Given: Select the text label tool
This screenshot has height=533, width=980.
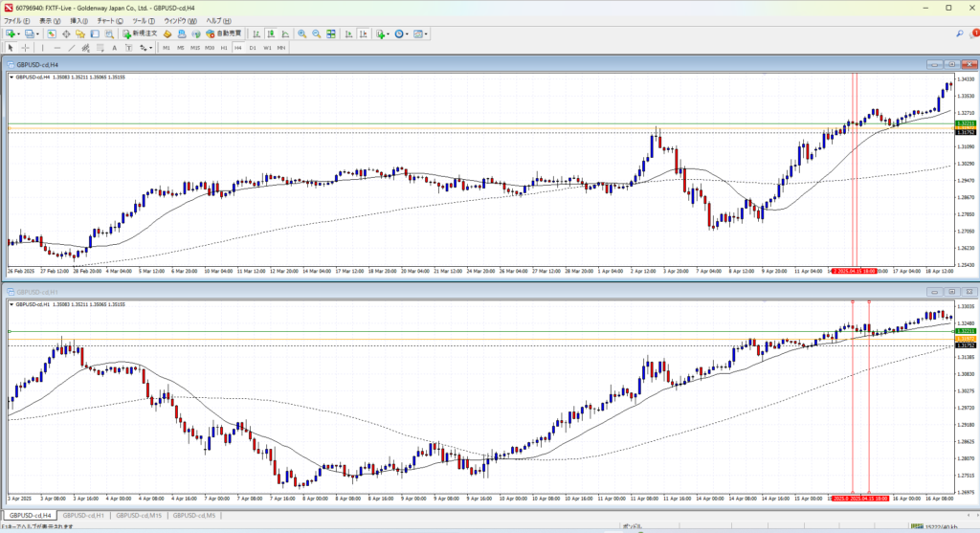Looking at the screenshot, I should coord(114,47).
